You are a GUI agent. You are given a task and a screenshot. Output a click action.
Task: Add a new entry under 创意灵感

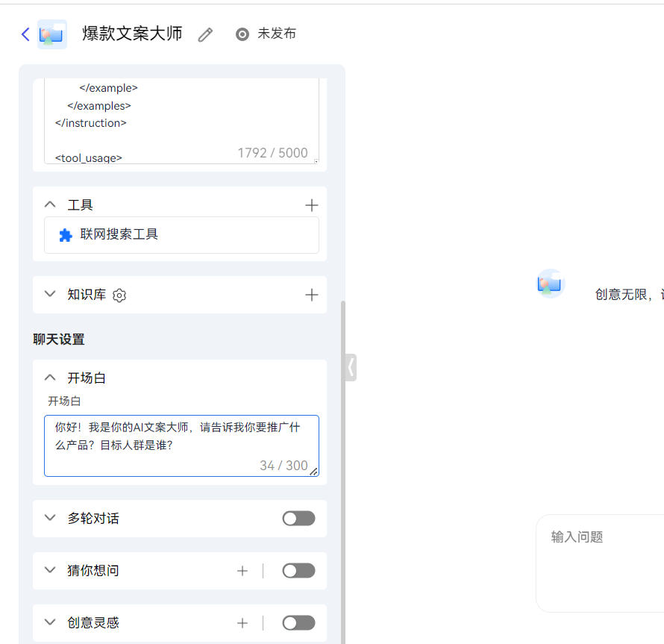pos(242,622)
